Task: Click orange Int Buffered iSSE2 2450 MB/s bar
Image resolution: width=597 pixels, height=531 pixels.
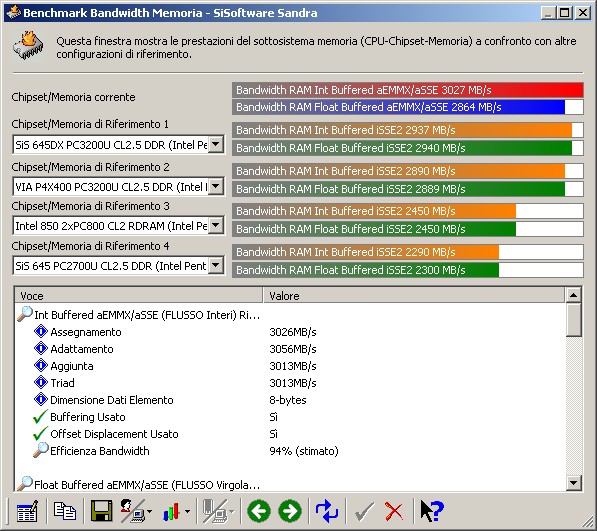Action: point(408,211)
